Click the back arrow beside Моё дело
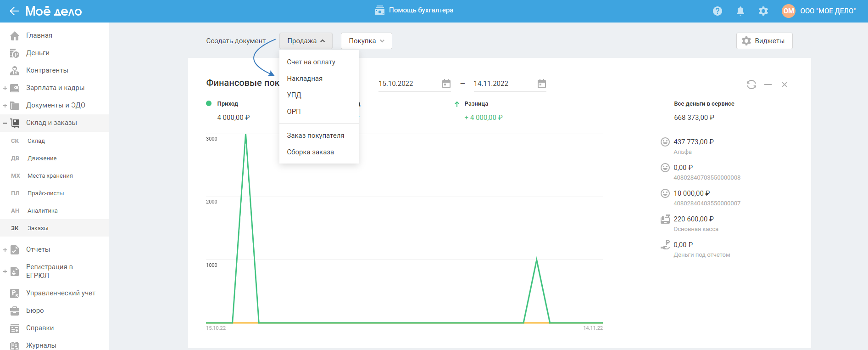The width and height of the screenshot is (868, 350). pos(14,11)
